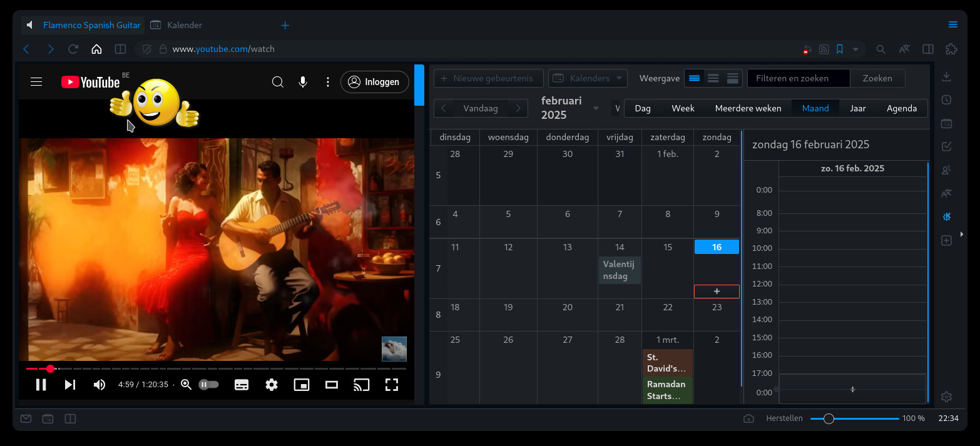This screenshot has width=980, height=446.
Task: Open YouTube search magnifier icon
Action: tap(278, 82)
